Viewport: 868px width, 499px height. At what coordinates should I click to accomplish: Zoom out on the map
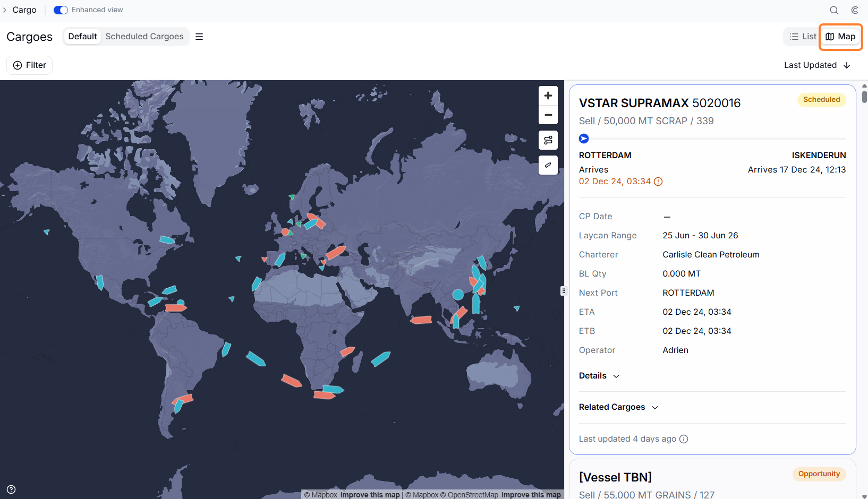548,115
